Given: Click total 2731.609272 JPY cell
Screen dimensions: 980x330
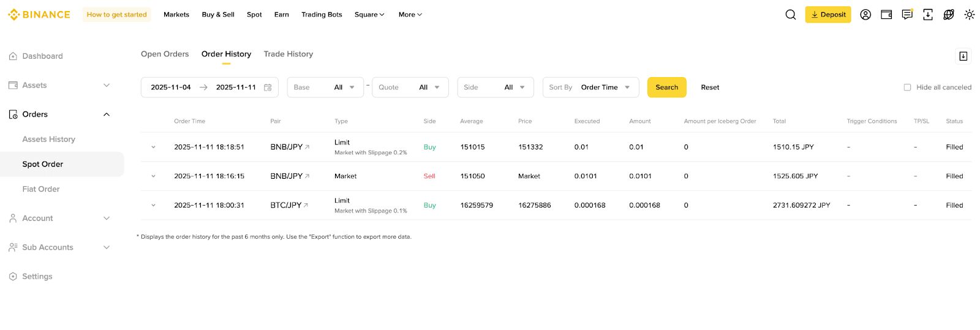Looking at the screenshot, I should (x=802, y=205).
